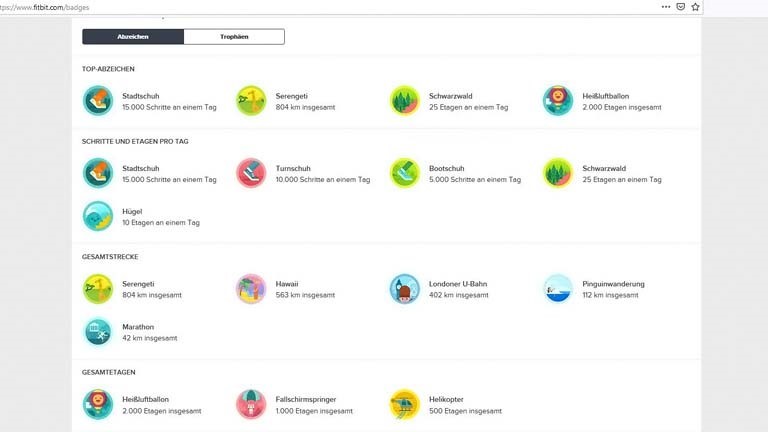Select the Abzeichen tab
The height and width of the screenshot is (432, 768).
[x=133, y=37]
